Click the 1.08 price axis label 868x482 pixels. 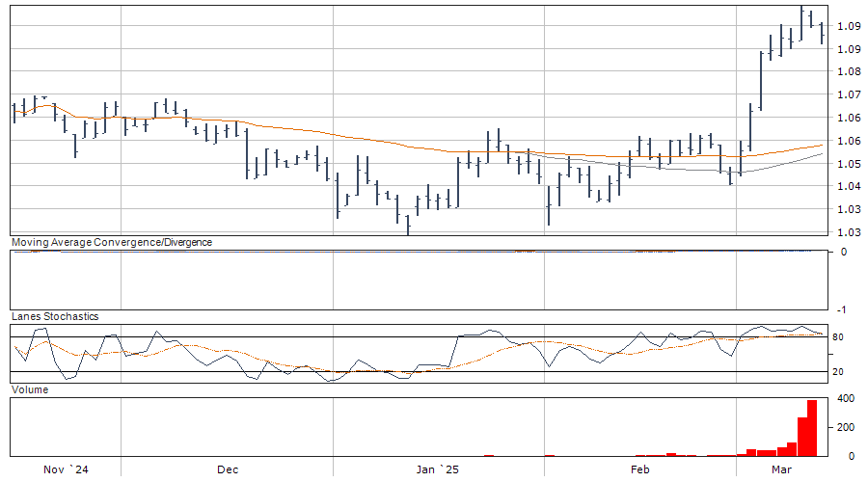(x=849, y=71)
